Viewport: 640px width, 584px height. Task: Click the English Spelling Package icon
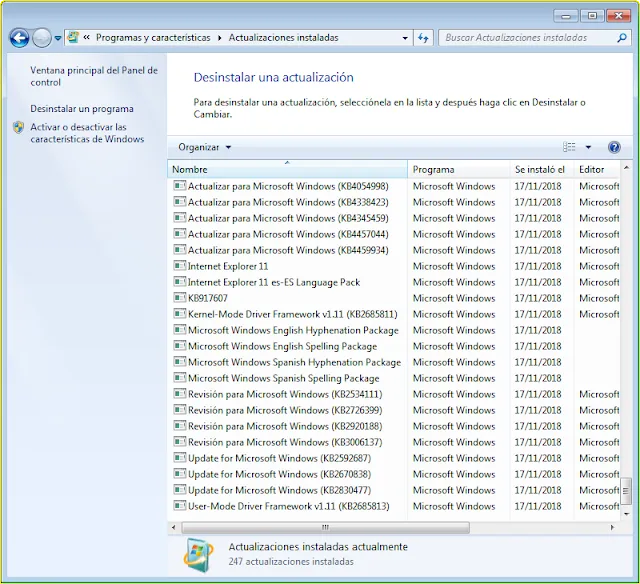coord(180,346)
